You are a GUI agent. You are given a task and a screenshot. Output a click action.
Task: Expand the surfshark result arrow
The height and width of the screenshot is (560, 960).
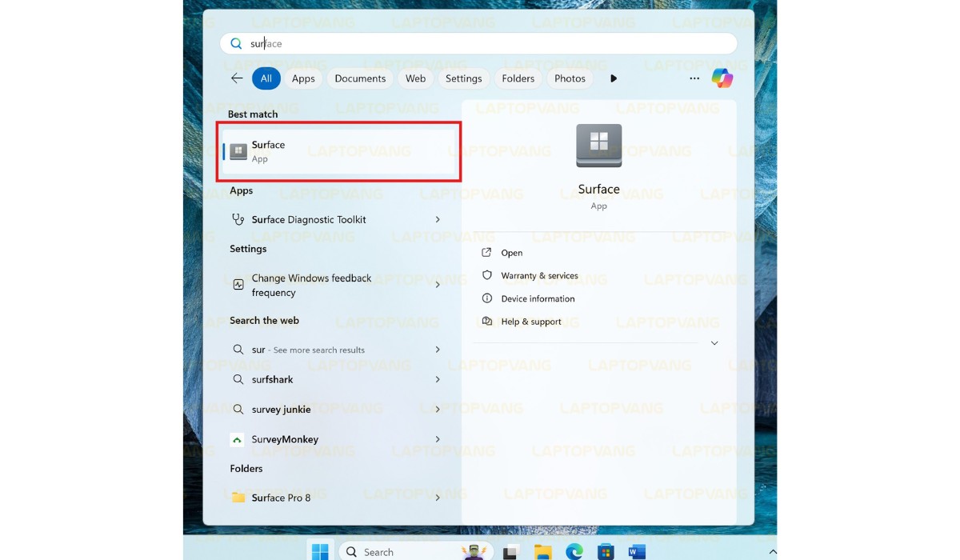point(438,379)
